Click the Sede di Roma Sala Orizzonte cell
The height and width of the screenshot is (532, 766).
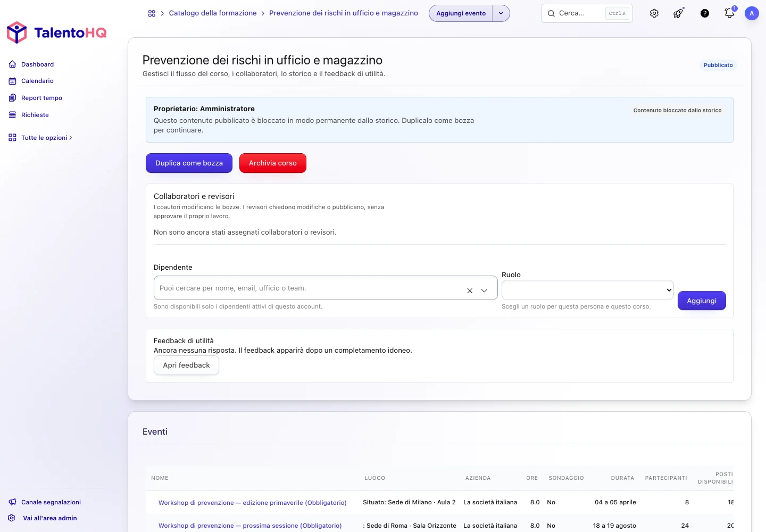coord(410,526)
